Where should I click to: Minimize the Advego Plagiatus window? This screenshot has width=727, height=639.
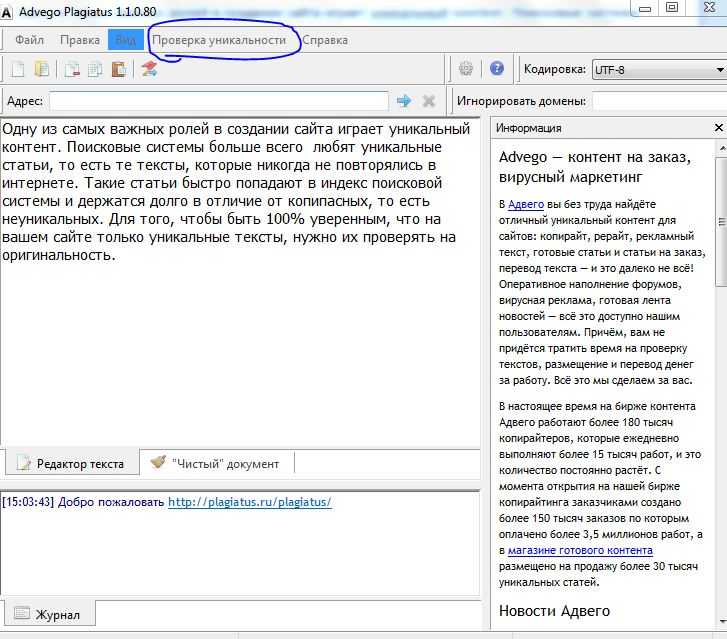pos(645,8)
